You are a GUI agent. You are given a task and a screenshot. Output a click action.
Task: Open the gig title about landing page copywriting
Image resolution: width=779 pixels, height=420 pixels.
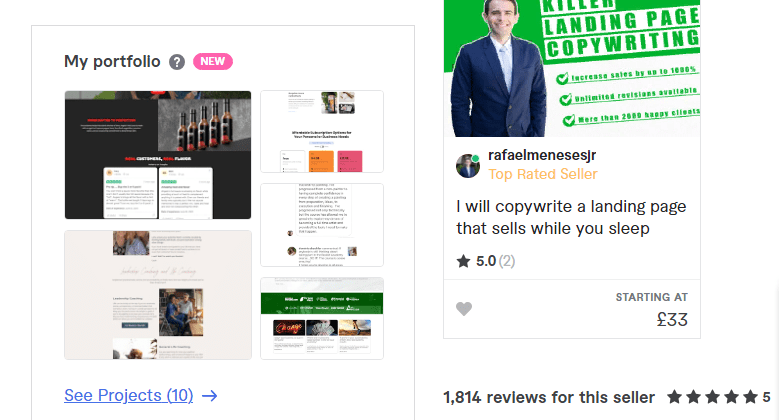coord(571,217)
